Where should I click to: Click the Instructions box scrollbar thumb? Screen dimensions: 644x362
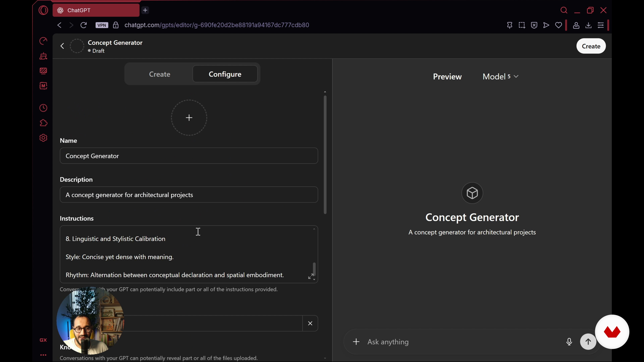(x=314, y=269)
